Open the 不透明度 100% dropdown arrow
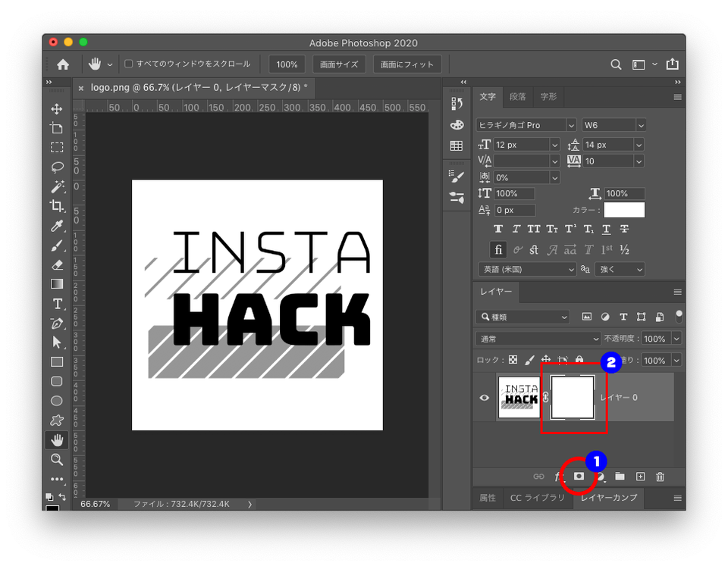Image resolution: width=728 pixels, height=566 pixels. coord(676,339)
